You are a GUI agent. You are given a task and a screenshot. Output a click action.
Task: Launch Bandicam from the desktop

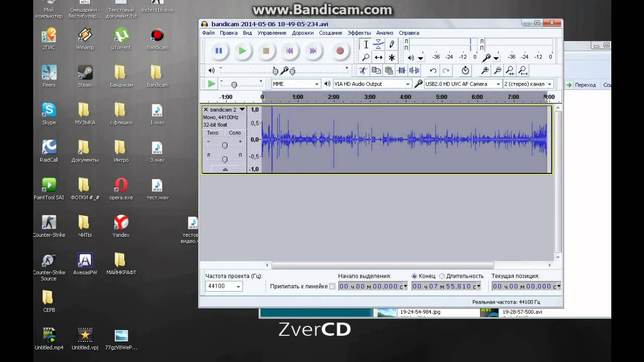pos(157,40)
